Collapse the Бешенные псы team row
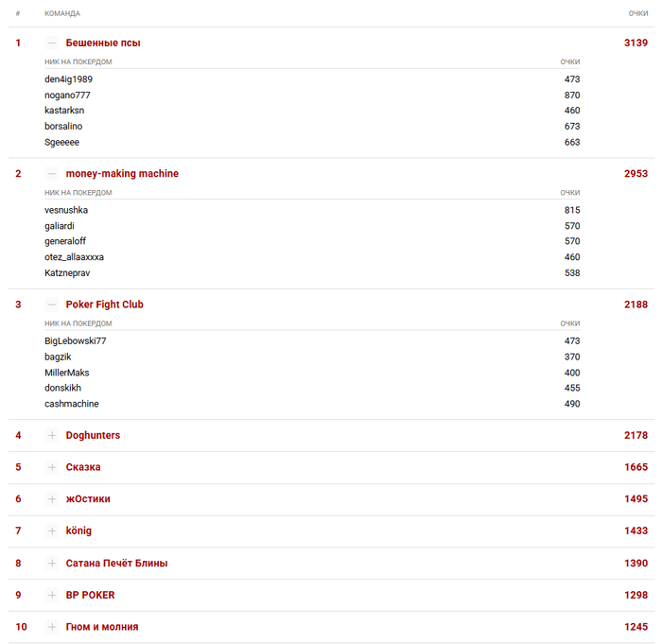 tap(52, 43)
